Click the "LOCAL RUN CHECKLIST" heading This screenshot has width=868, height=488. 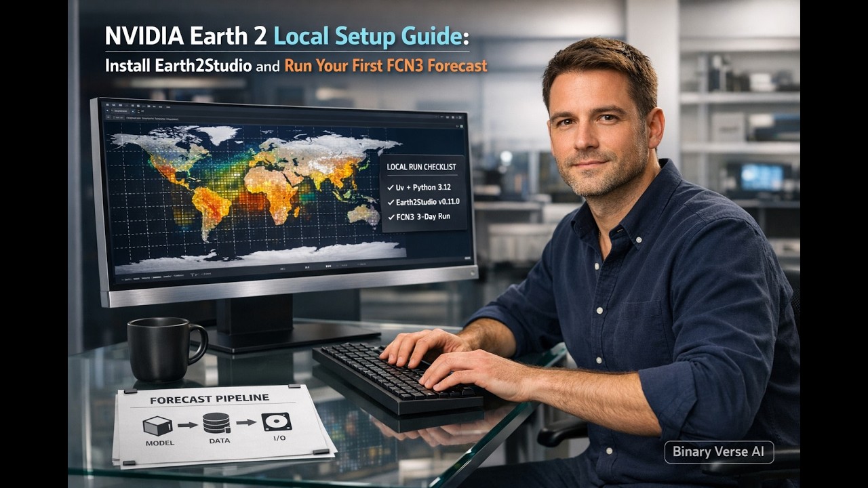[x=421, y=167]
